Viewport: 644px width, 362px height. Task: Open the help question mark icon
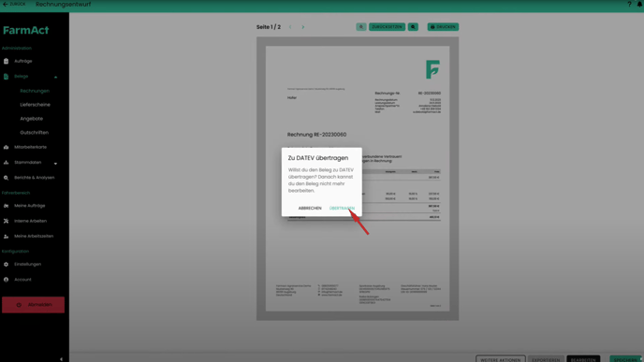coord(629,4)
